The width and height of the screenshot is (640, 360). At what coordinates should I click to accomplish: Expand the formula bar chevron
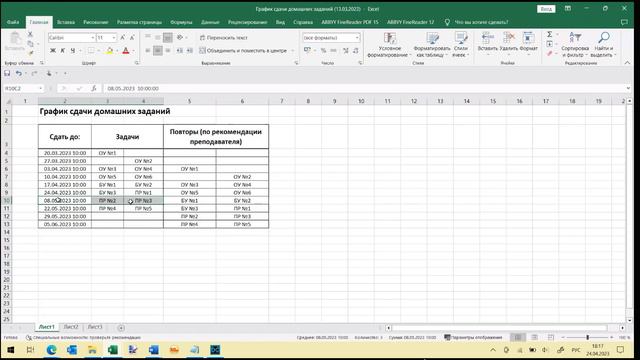(x=628, y=88)
